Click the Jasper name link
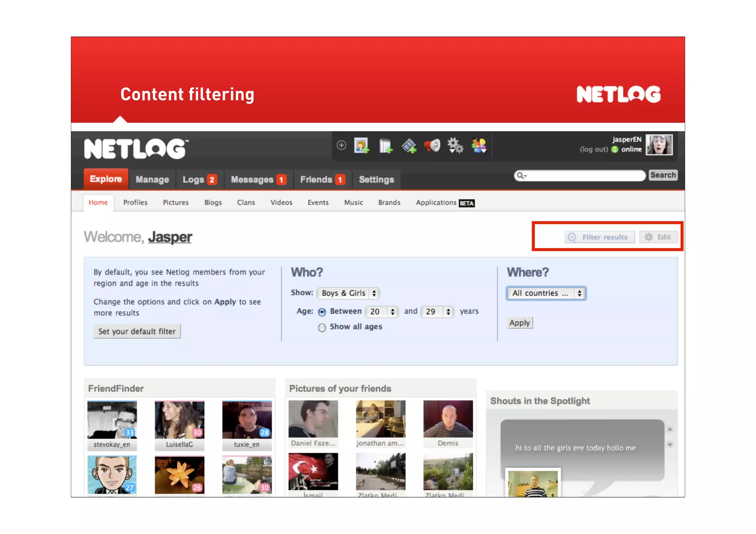 pos(170,237)
